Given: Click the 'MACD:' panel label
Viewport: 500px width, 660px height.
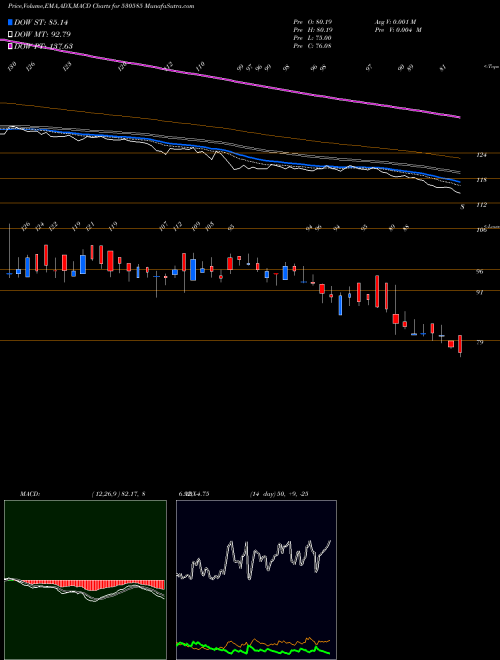Looking at the screenshot, I should tap(30, 494).
